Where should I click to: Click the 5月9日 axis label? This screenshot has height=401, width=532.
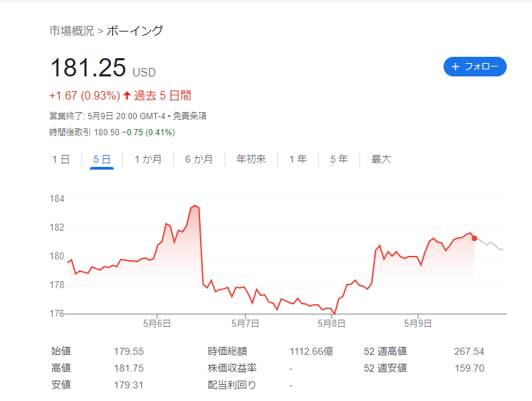418,323
